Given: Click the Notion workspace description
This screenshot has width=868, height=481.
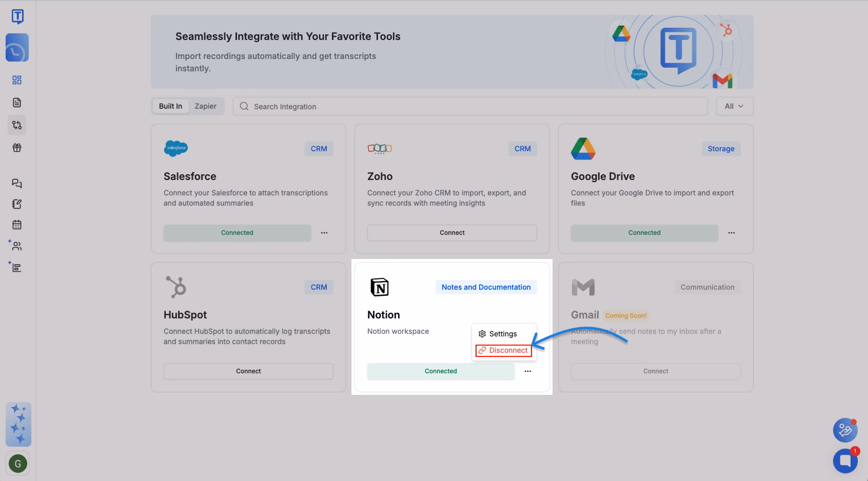Looking at the screenshot, I should [x=398, y=331].
